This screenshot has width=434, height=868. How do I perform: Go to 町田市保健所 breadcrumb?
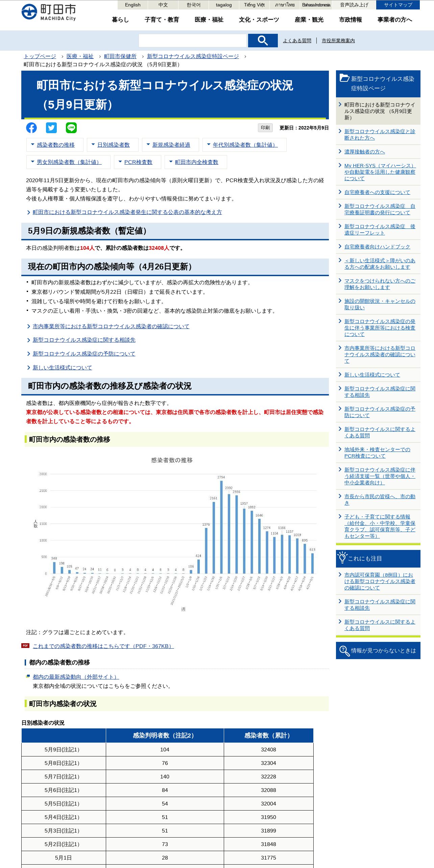coord(120,56)
